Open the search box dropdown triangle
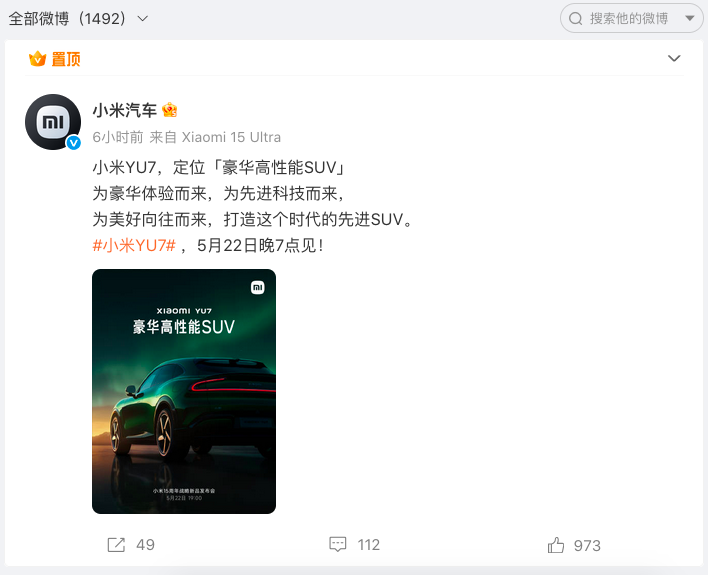Image resolution: width=708 pixels, height=575 pixels. click(689, 19)
